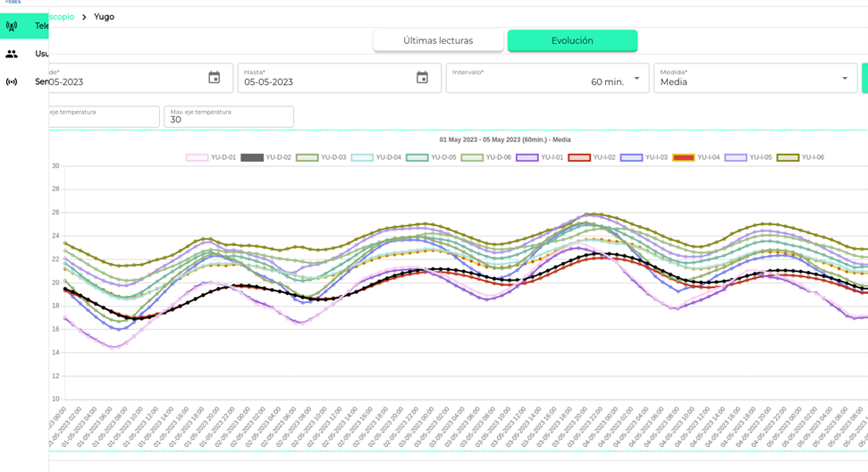Toggle YU-D-02 series in chart legend

click(265, 157)
